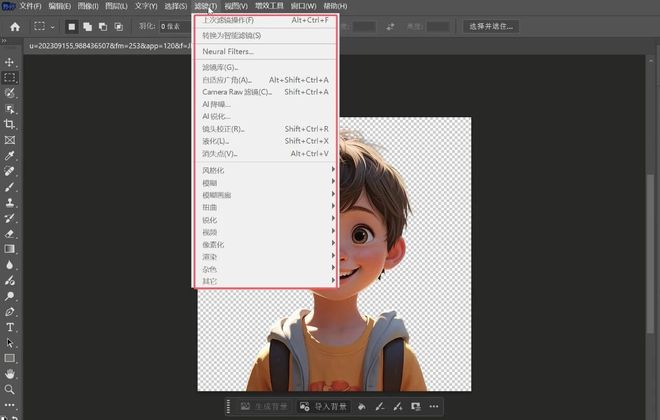Select the Horizontal Type tool
660x420 pixels.
(9, 327)
